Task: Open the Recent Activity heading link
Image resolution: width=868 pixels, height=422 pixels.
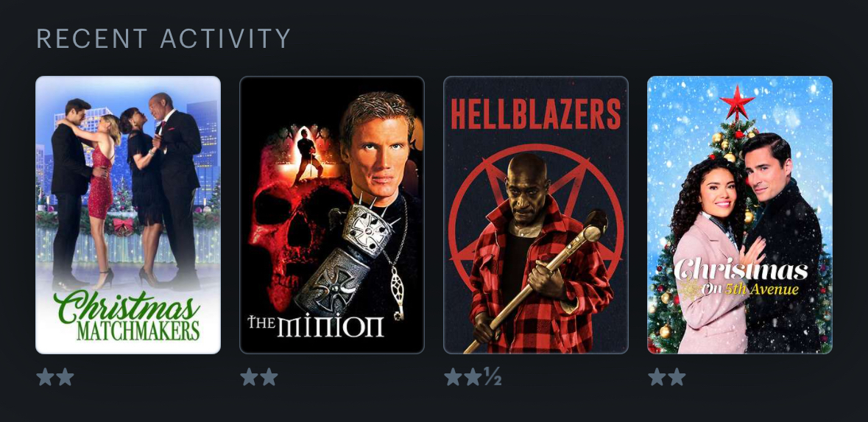Action: pos(163,38)
